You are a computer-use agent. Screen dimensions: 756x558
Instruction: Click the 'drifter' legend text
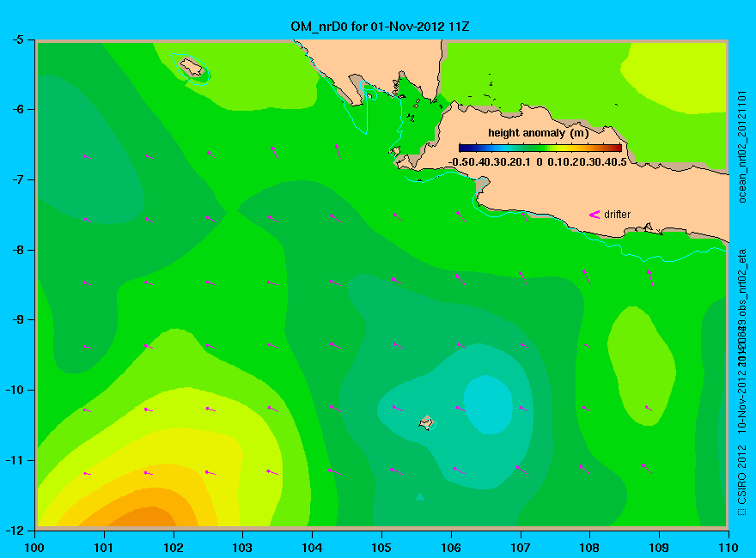tap(617, 215)
